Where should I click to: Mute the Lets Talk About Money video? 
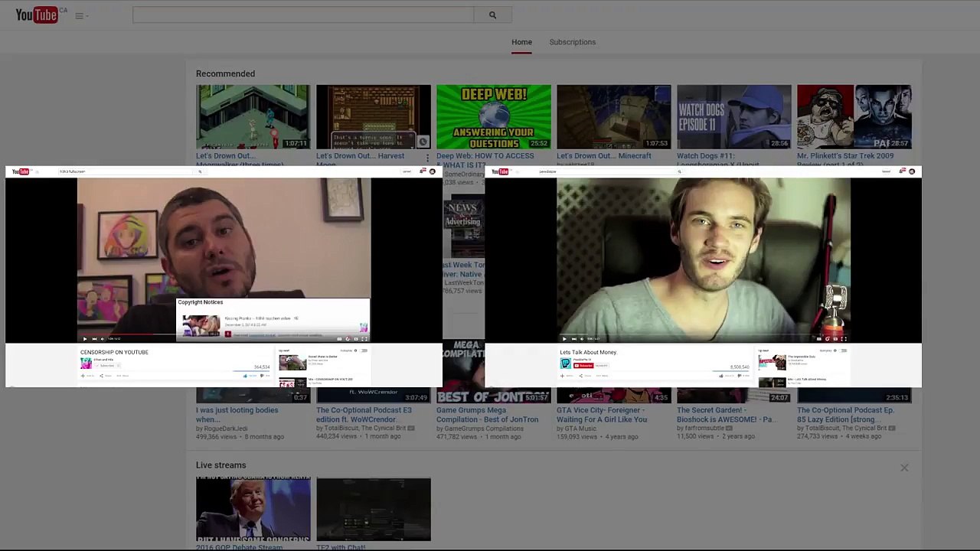tap(582, 338)
